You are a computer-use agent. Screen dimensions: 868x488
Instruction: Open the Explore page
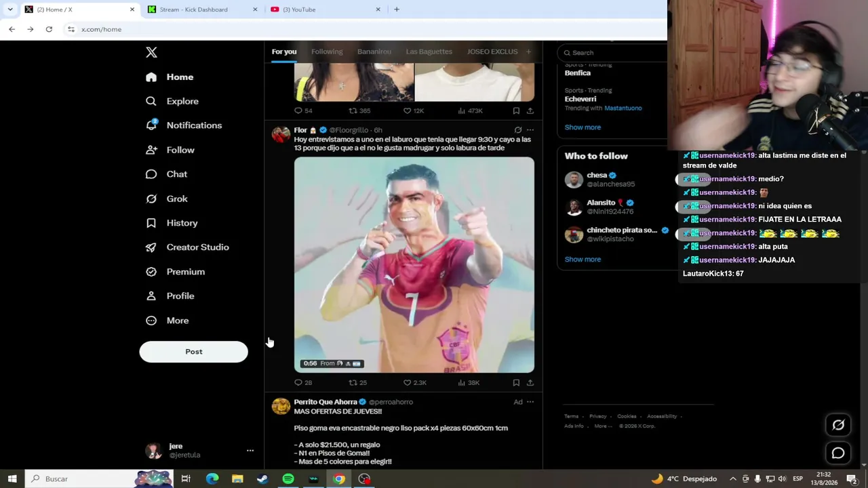click(172, 101)
